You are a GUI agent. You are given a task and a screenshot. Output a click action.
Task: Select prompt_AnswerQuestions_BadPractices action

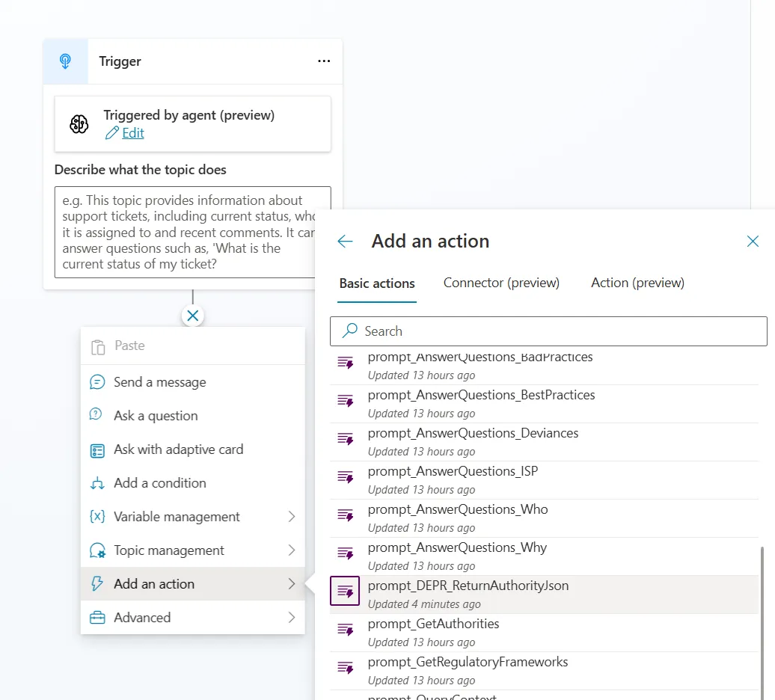(x=544, y=367)
